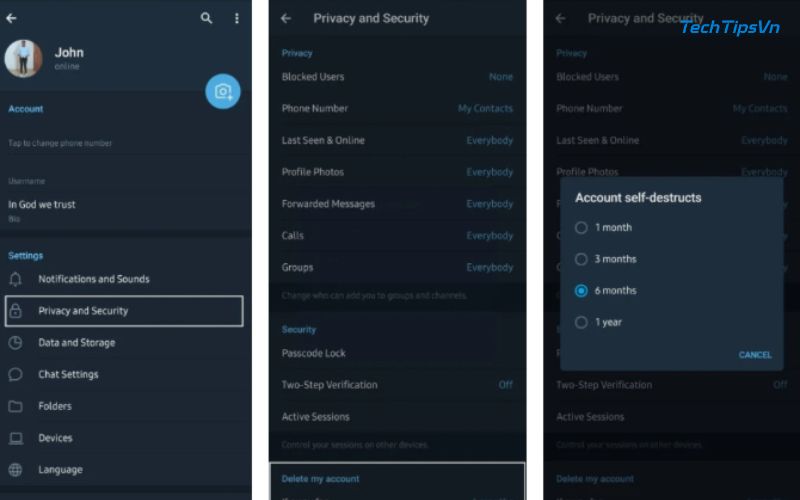Open Passcode Lock setting
The width and height of the screenshot is (800, 500).
(397, 353)
